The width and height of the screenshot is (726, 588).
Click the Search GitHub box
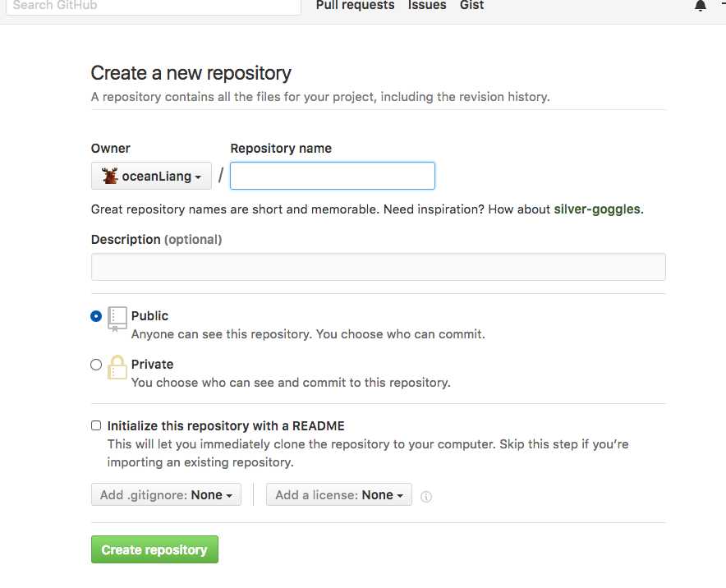(154, 6)
